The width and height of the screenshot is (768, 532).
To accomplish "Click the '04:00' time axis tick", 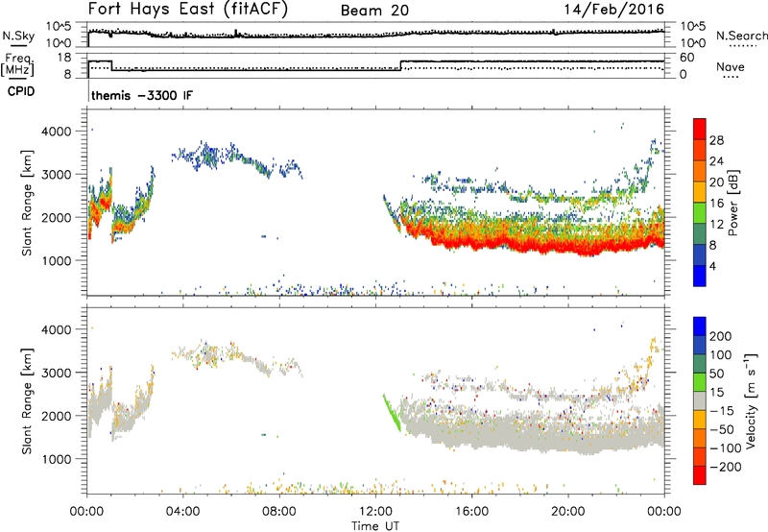I will point(183,512).
